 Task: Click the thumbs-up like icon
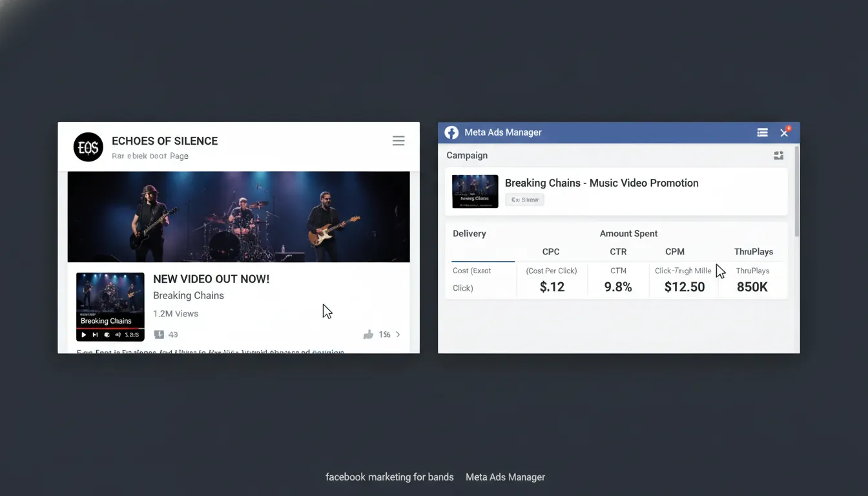pos(369,334)
